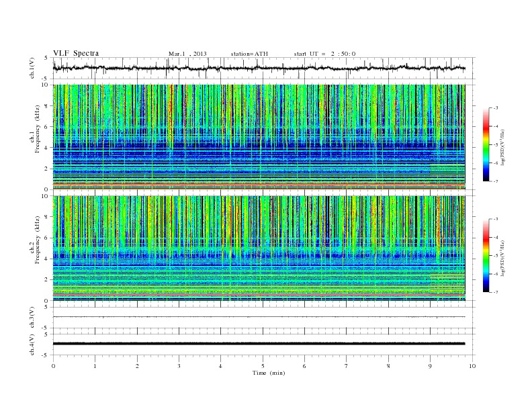Click the "4" kHz tick on ch.2 frequency axis
This screenshot has height=411, width=532.
(x=46, y=259)
